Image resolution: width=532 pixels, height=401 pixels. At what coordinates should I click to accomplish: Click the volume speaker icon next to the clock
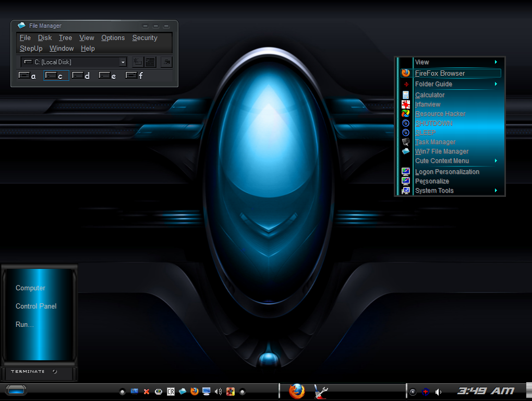pos(438,392)
